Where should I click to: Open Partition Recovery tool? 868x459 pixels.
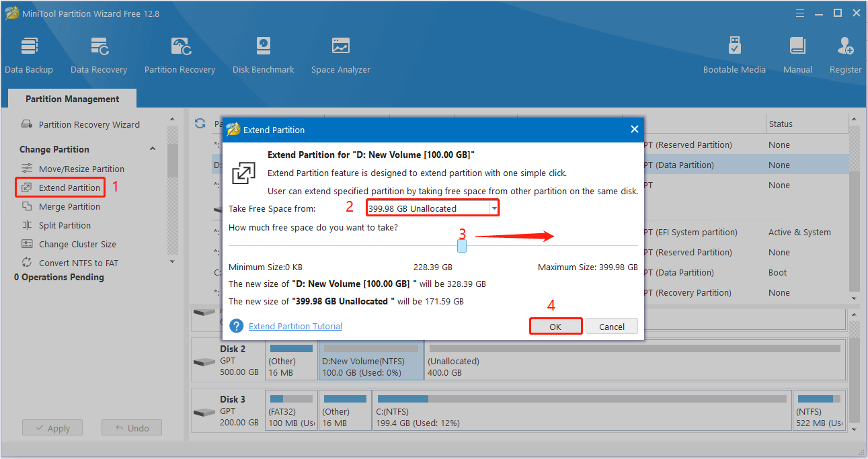tap(180, 55)
